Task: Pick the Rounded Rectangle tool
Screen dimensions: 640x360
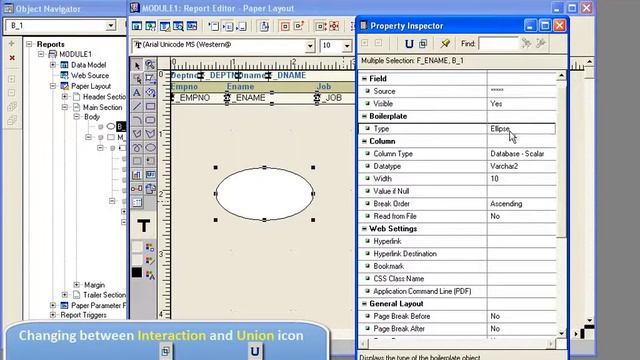Action: point(150,120)
